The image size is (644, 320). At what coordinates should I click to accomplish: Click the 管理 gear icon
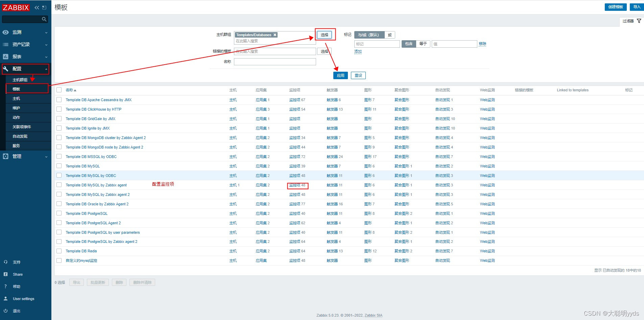click(x=6, y=156)
